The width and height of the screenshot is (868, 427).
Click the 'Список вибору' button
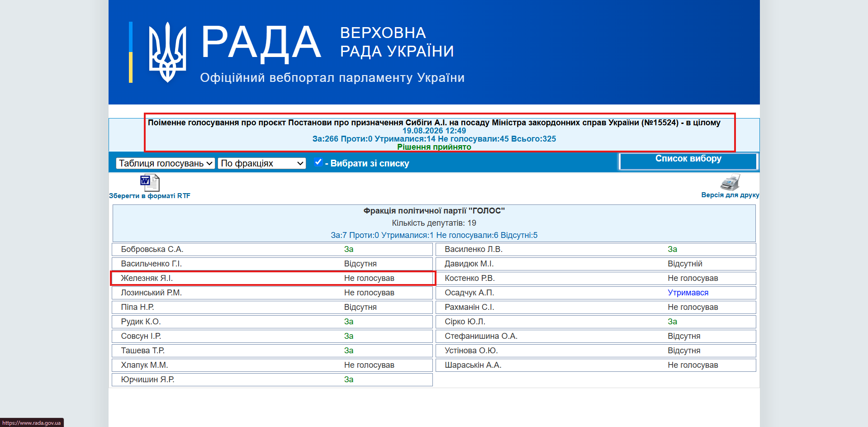(x=688, y=161)
